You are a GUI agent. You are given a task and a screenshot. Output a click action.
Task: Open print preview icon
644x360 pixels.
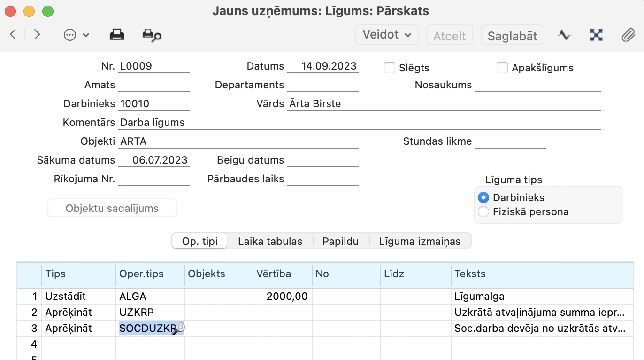click(x=152, y=36)
